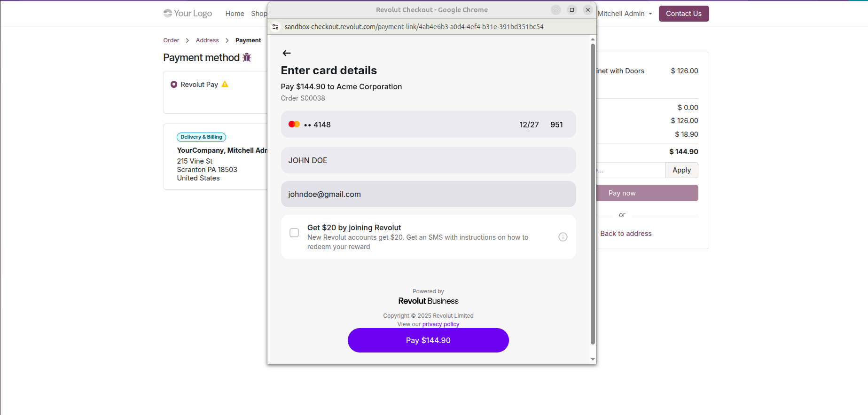The width and height of the screenshot is (868, 415).
Task: Click the email field with johndoe@gmail.com
Action: (x=428, y=194)
